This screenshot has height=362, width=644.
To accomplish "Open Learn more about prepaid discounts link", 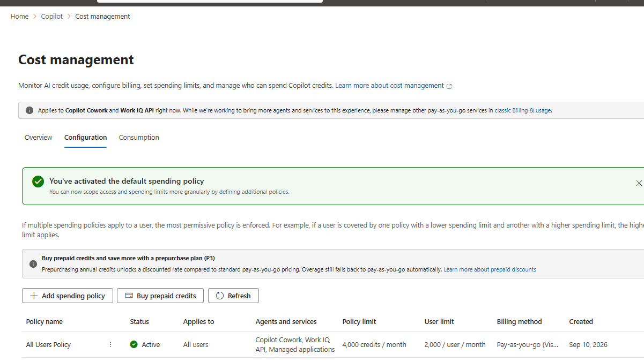I will click(x=490, y=269).
